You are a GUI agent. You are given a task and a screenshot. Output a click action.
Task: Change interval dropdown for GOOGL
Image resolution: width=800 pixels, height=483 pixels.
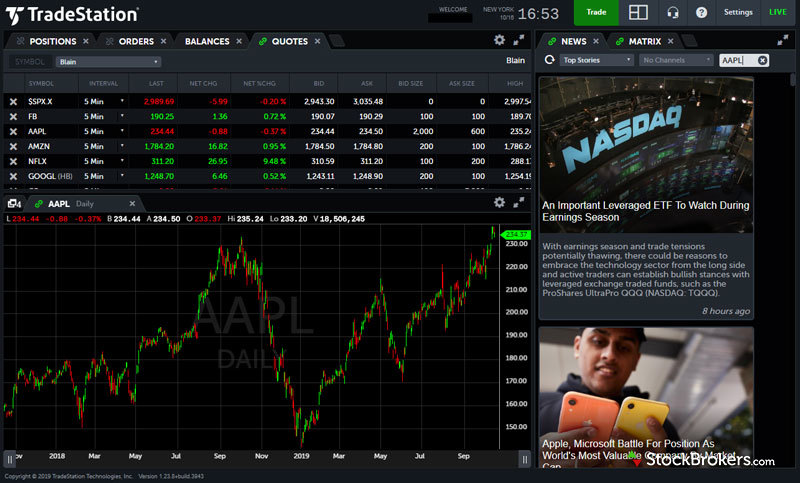pos(122,175)
